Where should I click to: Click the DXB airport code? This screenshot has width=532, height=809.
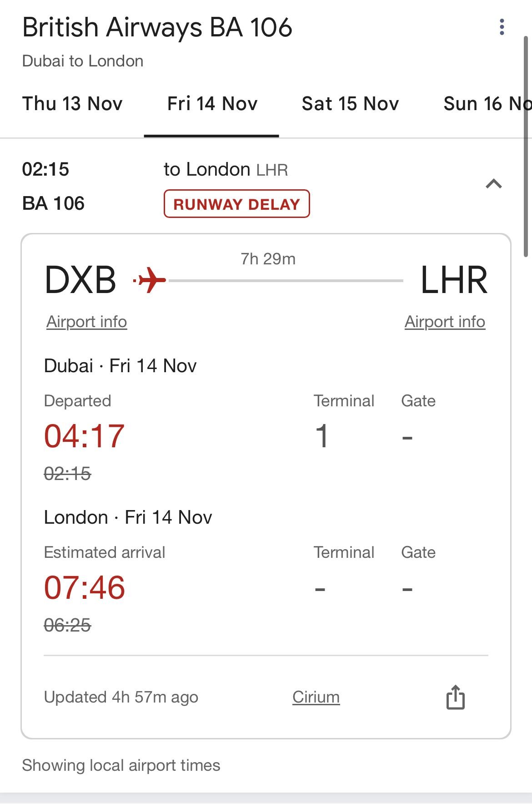pos(80,280)
